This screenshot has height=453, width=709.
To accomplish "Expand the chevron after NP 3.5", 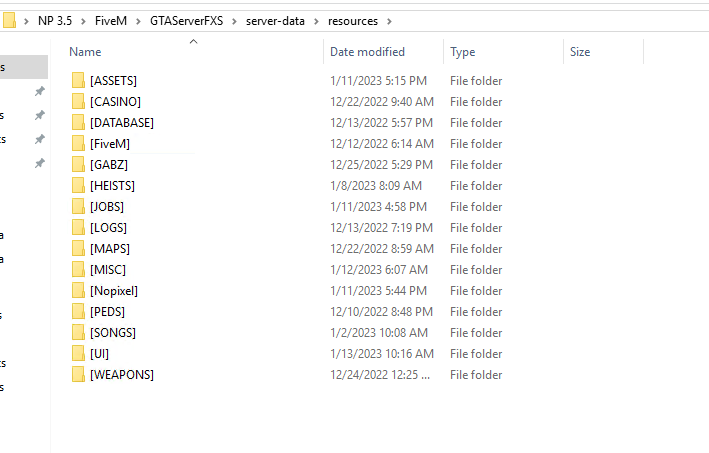I will click(83, 21).
